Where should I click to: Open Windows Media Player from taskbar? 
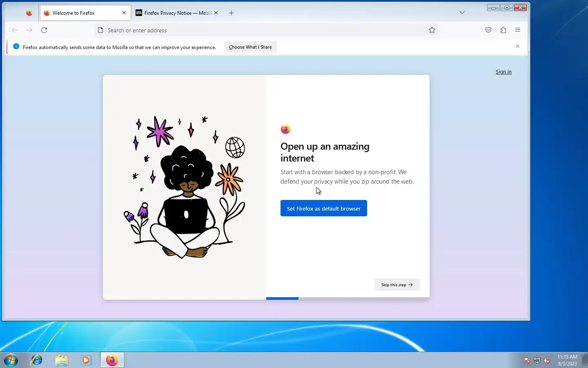coord(86,360)
